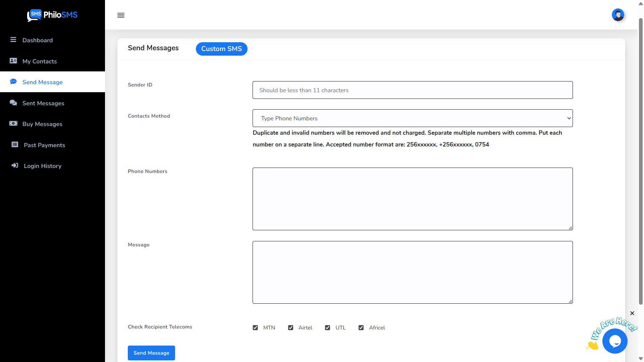Viewport: 644px width, 362px height.
Task: Open Send Message in the sidebar
Action: coord(42,82)
